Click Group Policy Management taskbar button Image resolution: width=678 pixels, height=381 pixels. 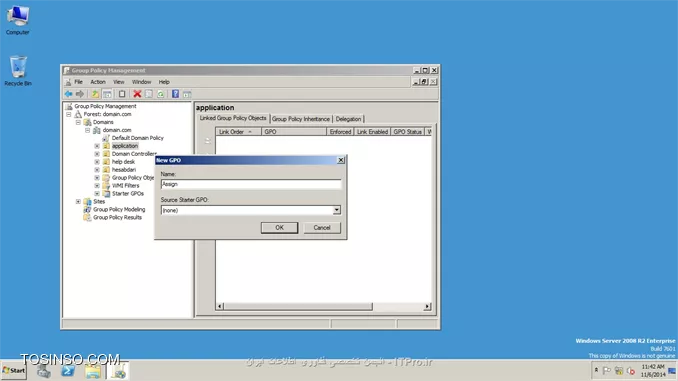coord(118,371)
